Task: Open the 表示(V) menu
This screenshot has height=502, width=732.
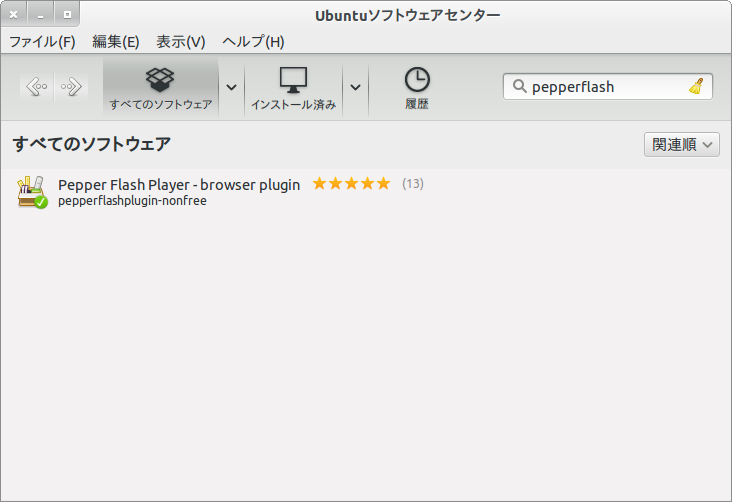Action: tap(181, 42)
